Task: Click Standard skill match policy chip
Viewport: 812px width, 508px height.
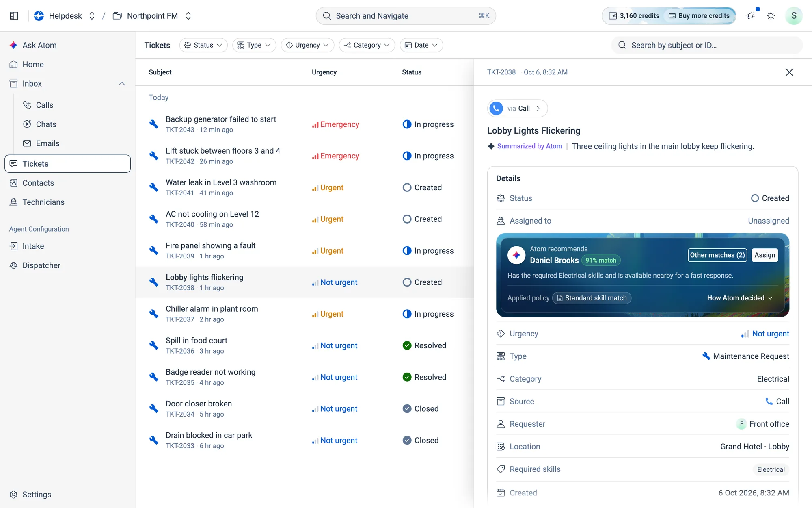Action: tap(592, 298)
